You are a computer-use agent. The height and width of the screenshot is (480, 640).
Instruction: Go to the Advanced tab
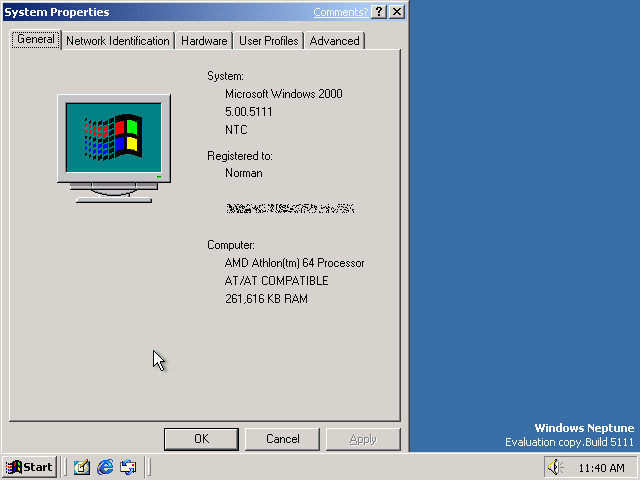click(334, 41)
